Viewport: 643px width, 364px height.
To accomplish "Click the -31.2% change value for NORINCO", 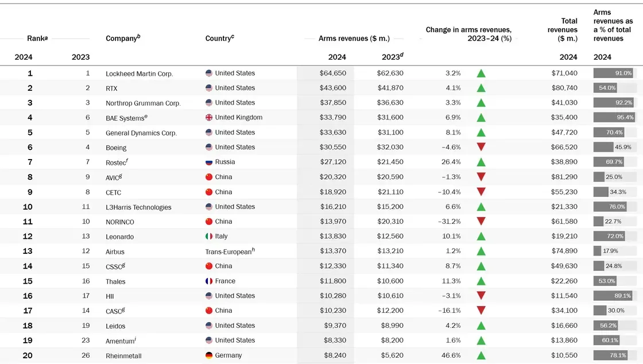I will pyautogui.click(x=449, y=222).
